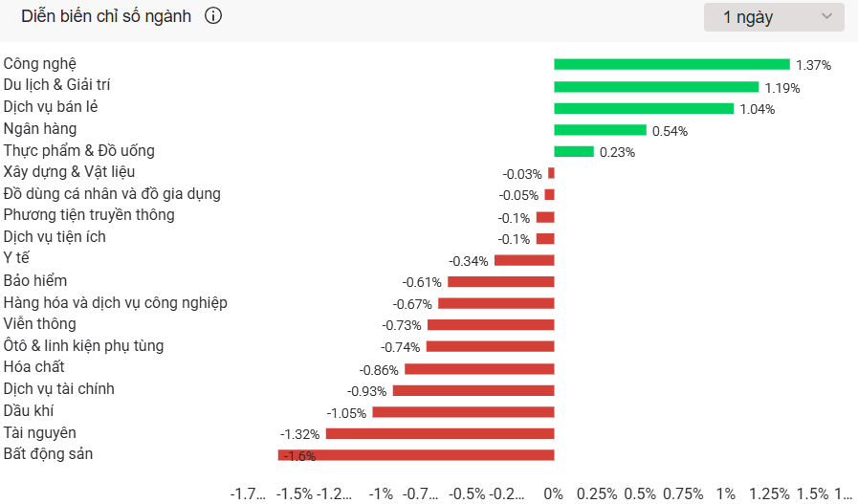Select the Du lịch & Giải trí bar

click(x=656, y=86)
